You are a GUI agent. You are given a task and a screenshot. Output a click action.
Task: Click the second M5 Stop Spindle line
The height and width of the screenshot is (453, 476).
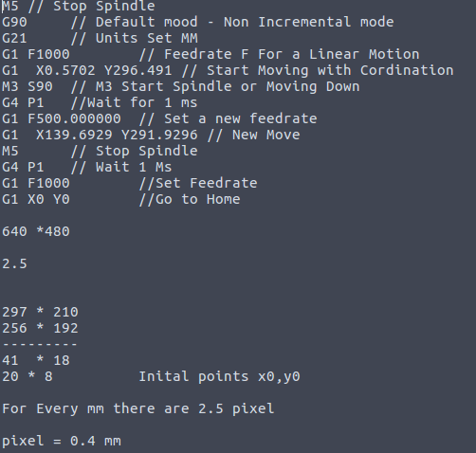click(x=100, y=151)
